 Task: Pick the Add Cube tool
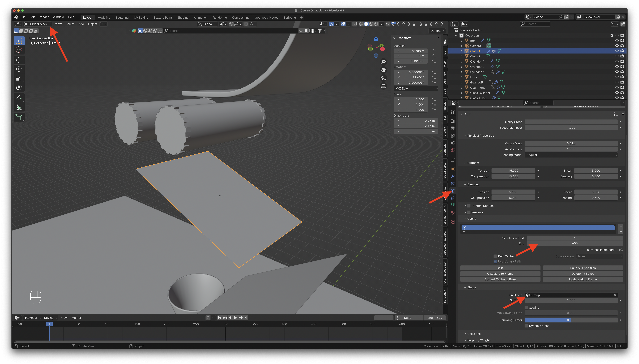(19, 117)
